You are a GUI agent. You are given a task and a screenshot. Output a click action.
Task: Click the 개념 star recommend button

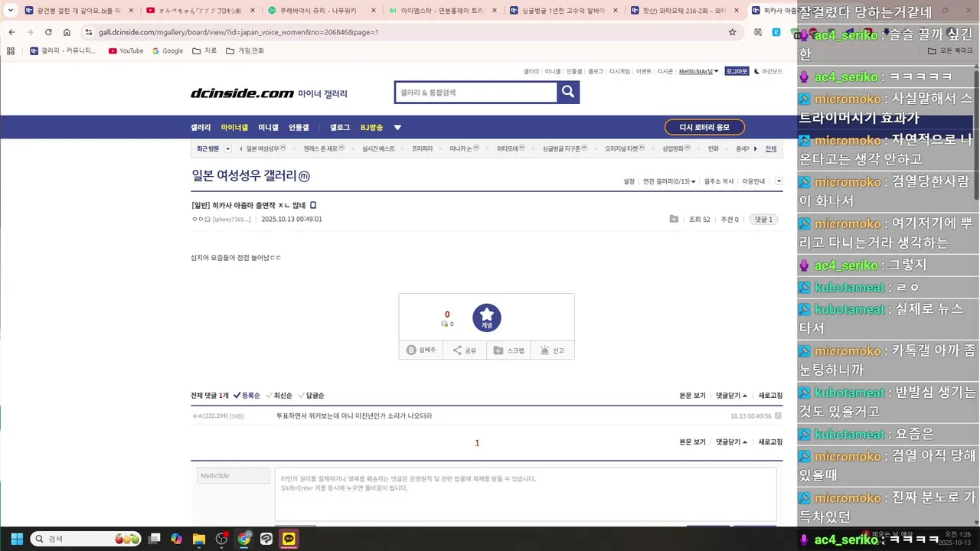(x=486, y=318)
